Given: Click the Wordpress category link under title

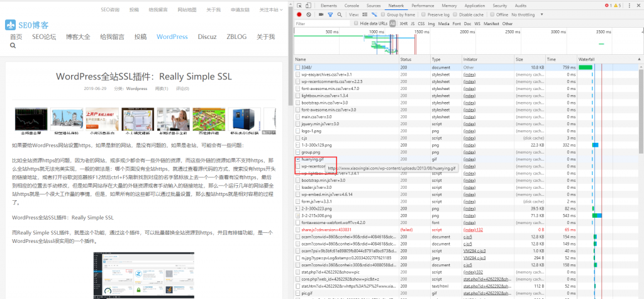Looking at the screenshot, I should pos(136,88).
